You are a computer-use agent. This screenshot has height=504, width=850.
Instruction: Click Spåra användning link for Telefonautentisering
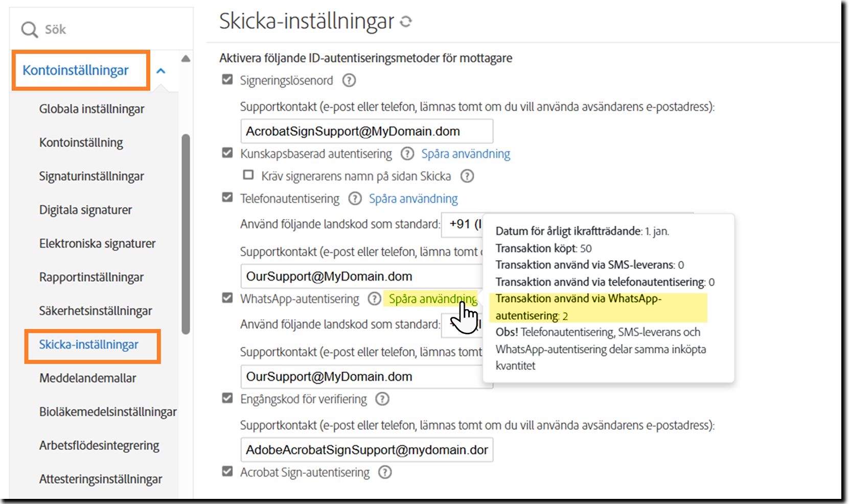[413, 199]
